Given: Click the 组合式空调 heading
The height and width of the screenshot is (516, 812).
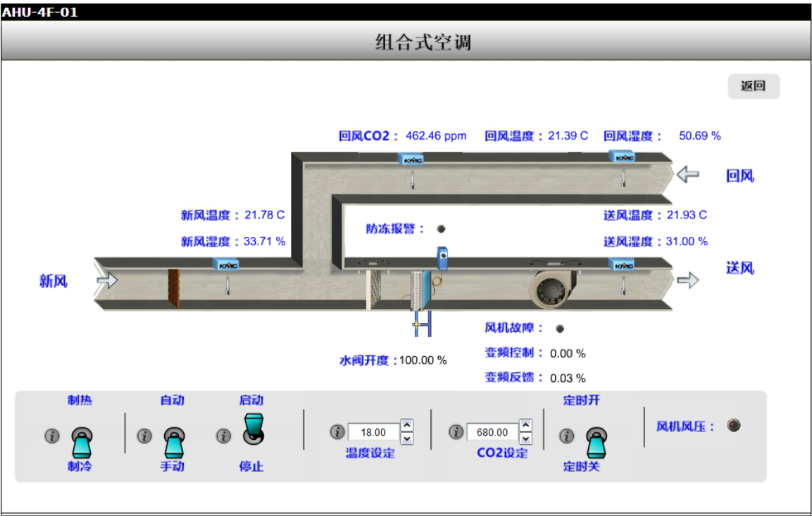Looking at the screenshot, I should 424,42.
